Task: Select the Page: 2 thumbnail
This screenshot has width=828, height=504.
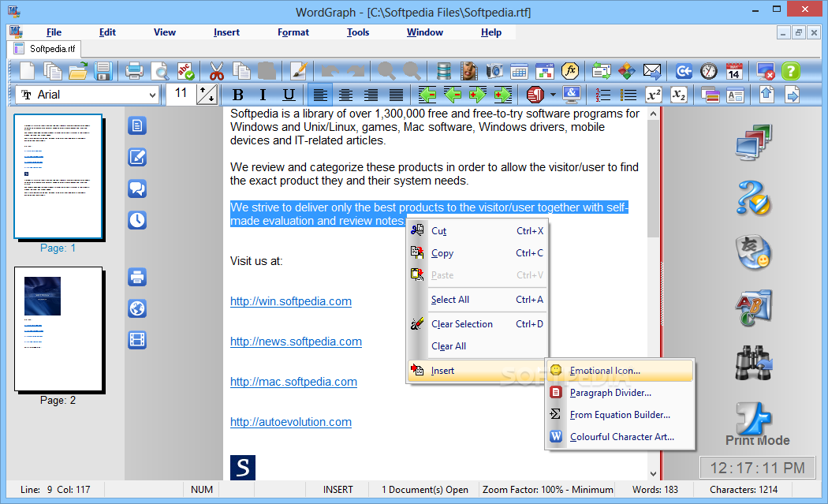Action: [58, 329]
